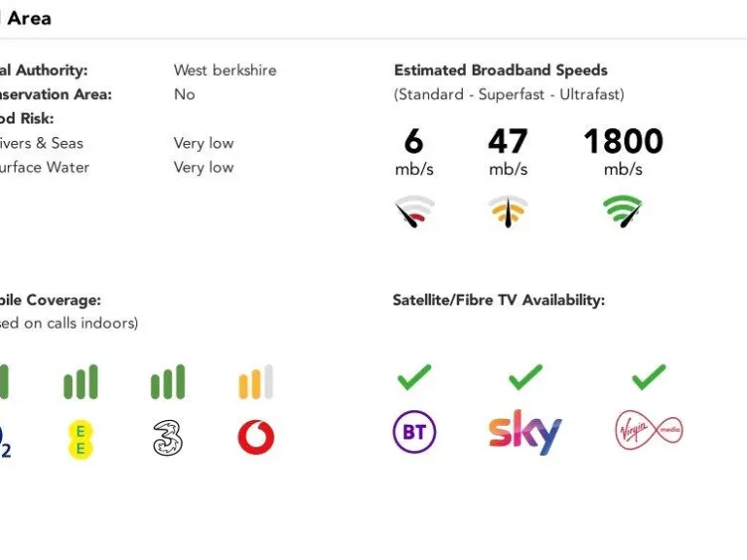Click the BT logo icon

point(414,433)
